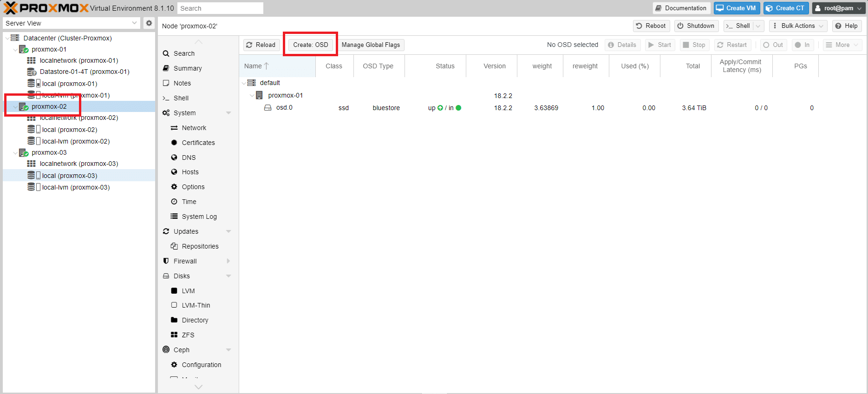Open the Shell split-button arrow
The image size is (868, 394).
758,26
